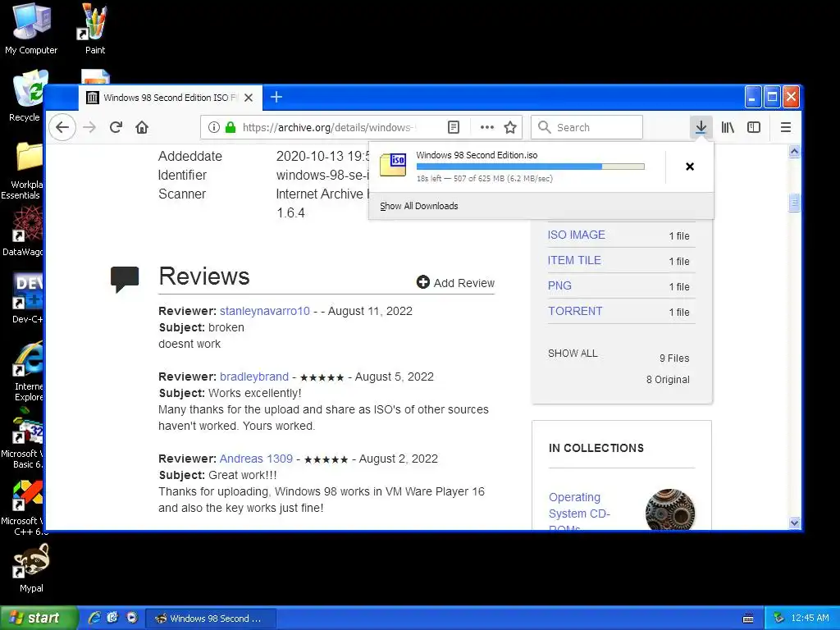Open DataWagon desktop shortcut
840x630 pixels.
coord(22,232)
